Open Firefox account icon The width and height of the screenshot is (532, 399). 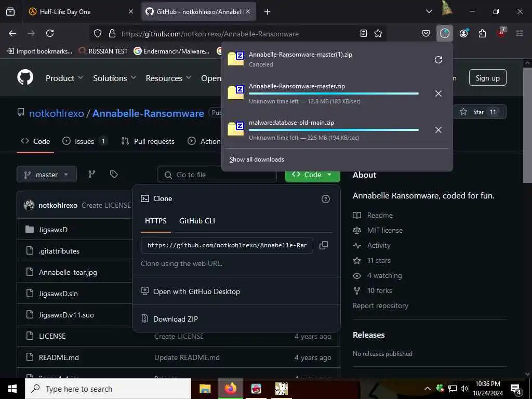coord(463,33)
